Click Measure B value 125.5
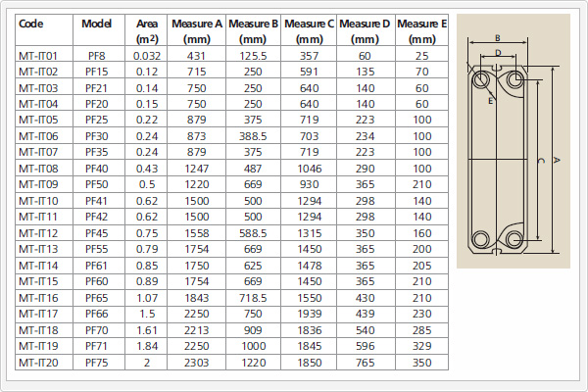The image size is (588, 392). [x=253, y=56]
